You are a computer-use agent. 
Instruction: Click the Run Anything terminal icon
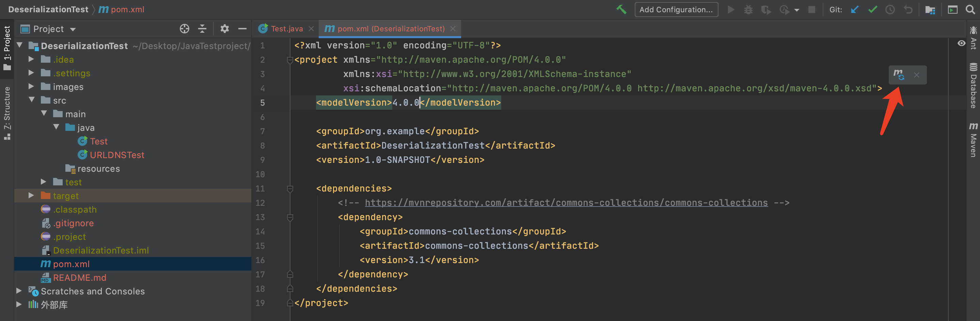(x=953, y=10)
